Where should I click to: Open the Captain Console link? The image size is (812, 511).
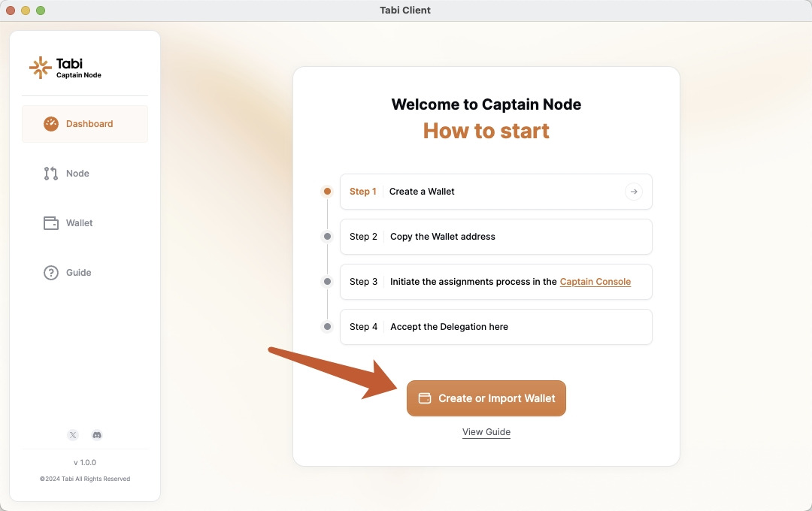[595, 282]
